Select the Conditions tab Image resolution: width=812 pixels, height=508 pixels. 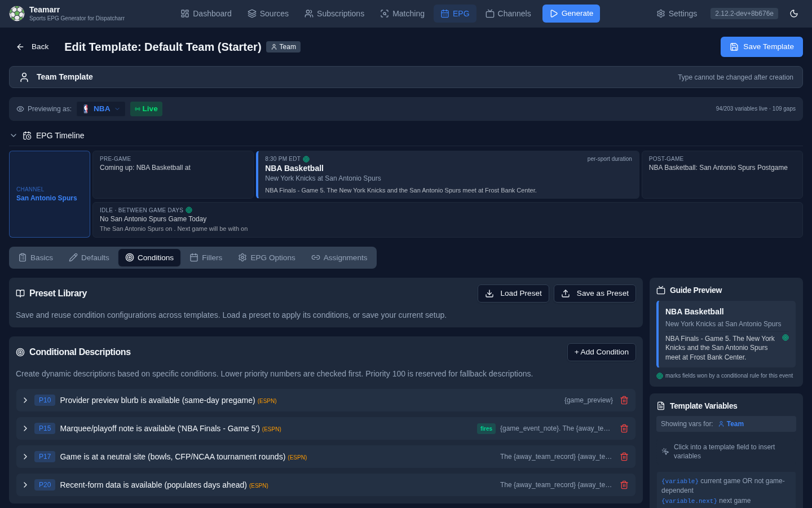point(149,258)
